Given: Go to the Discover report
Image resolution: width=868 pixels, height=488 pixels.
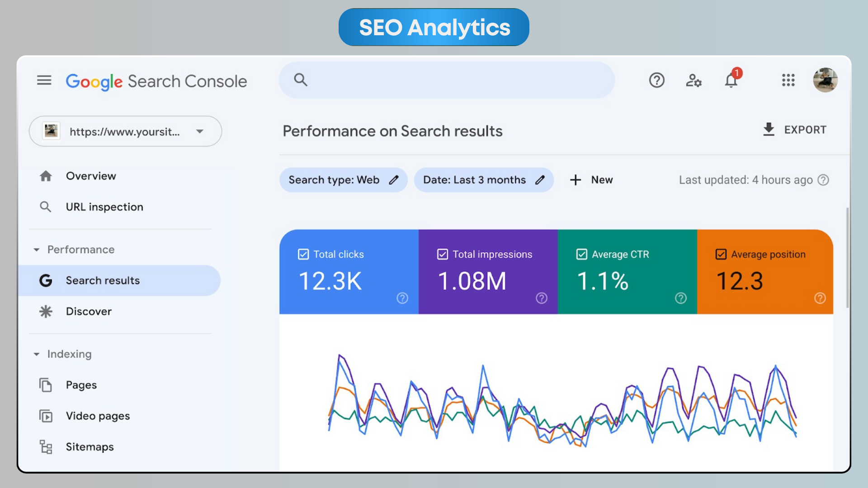Looking at the screenshot, I should pyautogui.click(x=89, y=311).
